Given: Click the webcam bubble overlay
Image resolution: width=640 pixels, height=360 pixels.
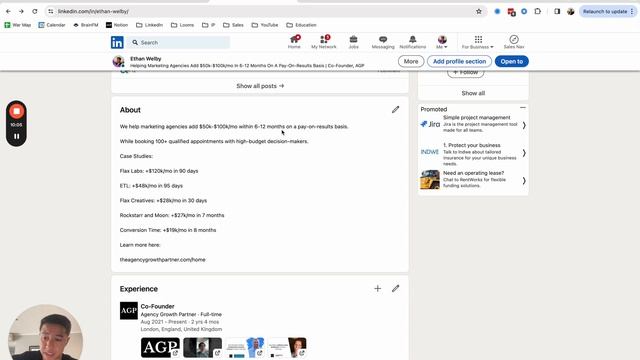Looking at the screenshot, I should (45, 333).
